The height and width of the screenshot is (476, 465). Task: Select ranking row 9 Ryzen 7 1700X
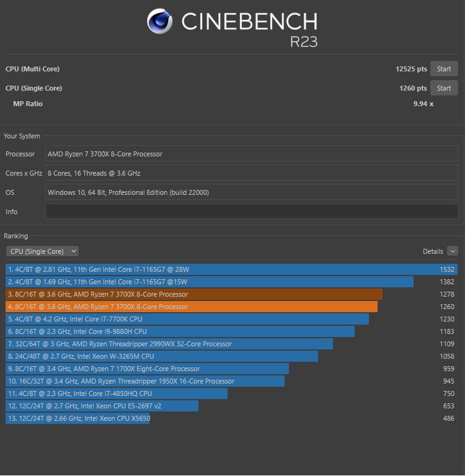pyautogui.click(x=231, y=369)
